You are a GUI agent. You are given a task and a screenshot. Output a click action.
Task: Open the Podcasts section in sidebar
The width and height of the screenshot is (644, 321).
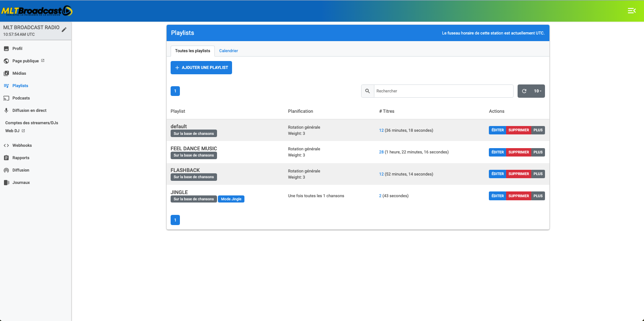click(x=21, y=98)
